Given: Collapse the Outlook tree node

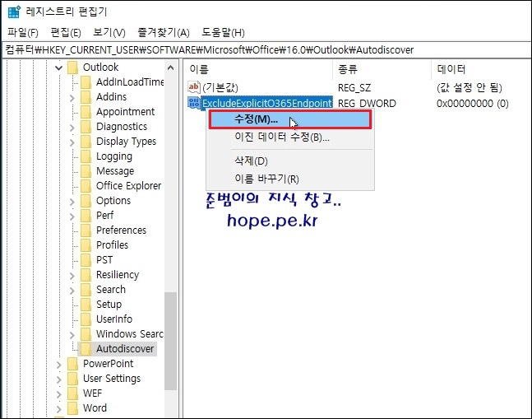Looking at the screenshot, I should pos(58,68).
